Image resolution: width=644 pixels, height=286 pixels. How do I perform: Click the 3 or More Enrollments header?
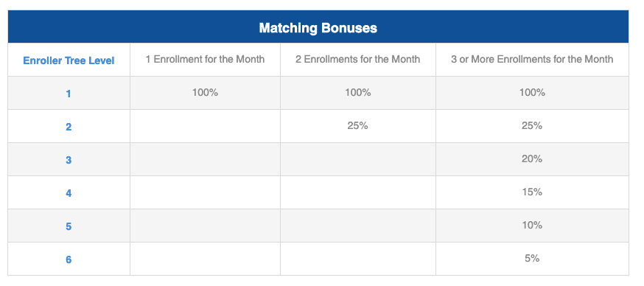(x=532, y=59)
